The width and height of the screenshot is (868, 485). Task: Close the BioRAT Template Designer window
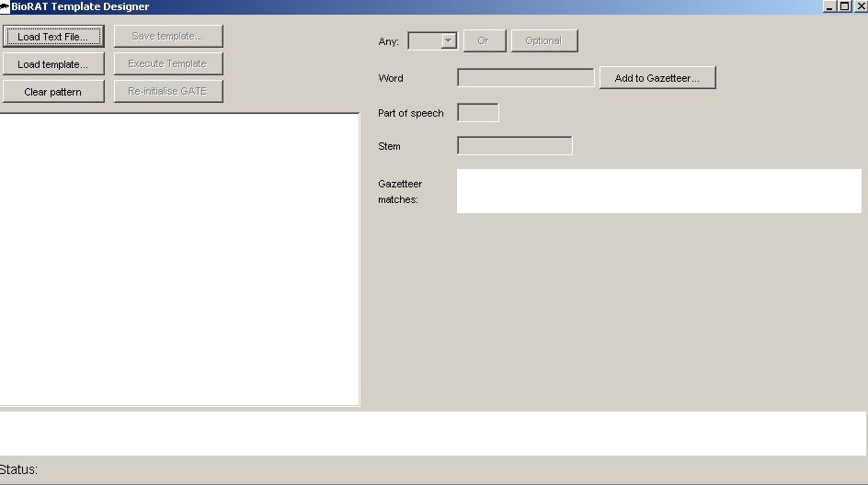point(861,6)
